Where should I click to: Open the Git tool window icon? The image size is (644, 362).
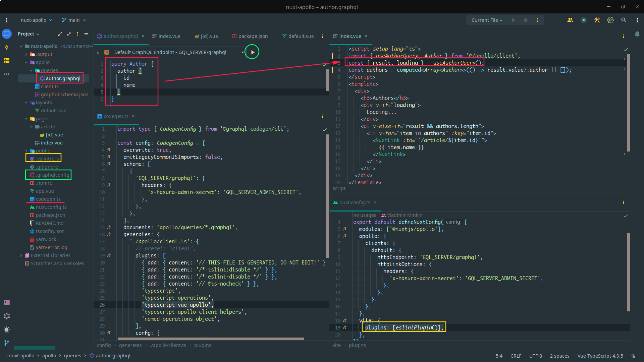pos(7,343)
